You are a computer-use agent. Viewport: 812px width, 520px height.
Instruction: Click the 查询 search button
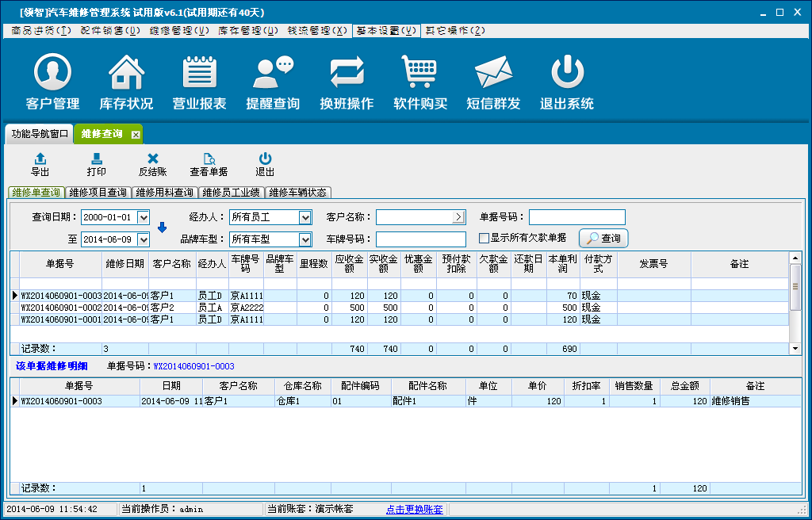[x=603, y=238]
